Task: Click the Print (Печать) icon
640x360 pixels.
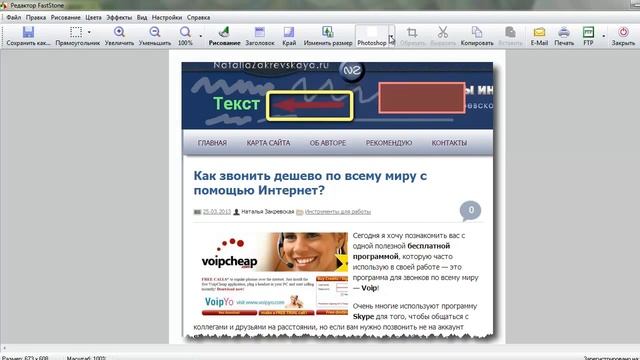Action: (564, 32)
